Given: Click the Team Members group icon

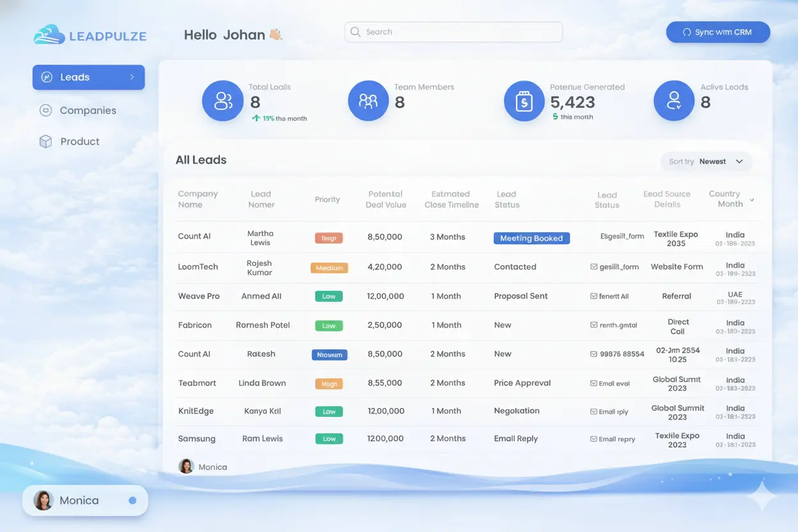Looking at the screenshot, I should pyautogui.click(x=368, y=101).
